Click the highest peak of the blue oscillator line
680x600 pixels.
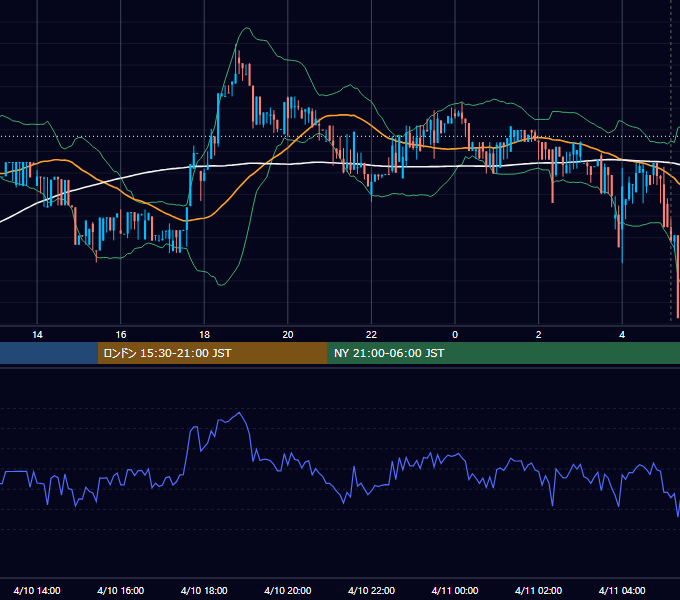click(x=239, y=413)
